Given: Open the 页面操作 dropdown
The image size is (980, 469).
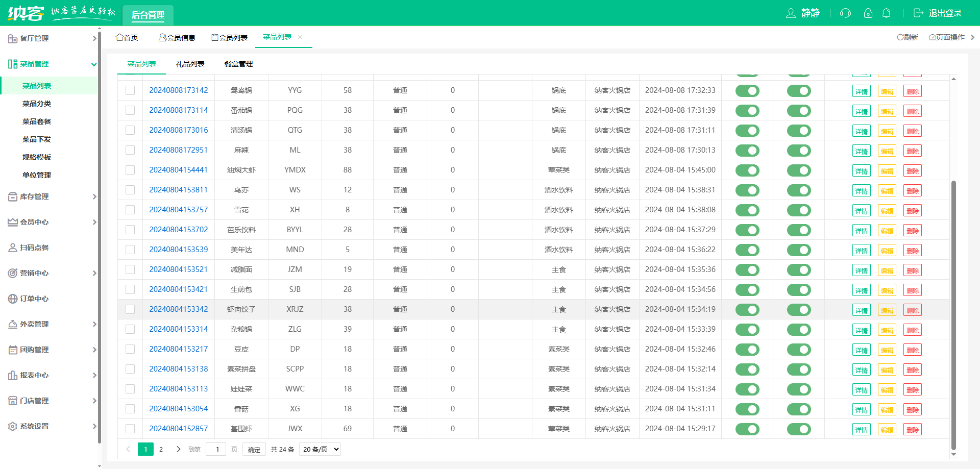Looking at the screenshot, I should tap(947, 37).
